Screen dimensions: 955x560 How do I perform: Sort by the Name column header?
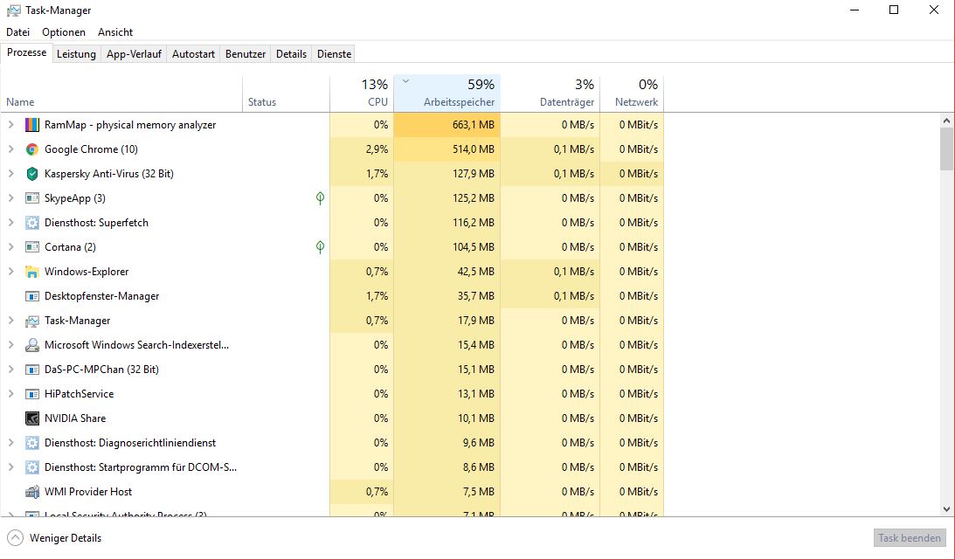pyautogui.click(x=121, y=93)
